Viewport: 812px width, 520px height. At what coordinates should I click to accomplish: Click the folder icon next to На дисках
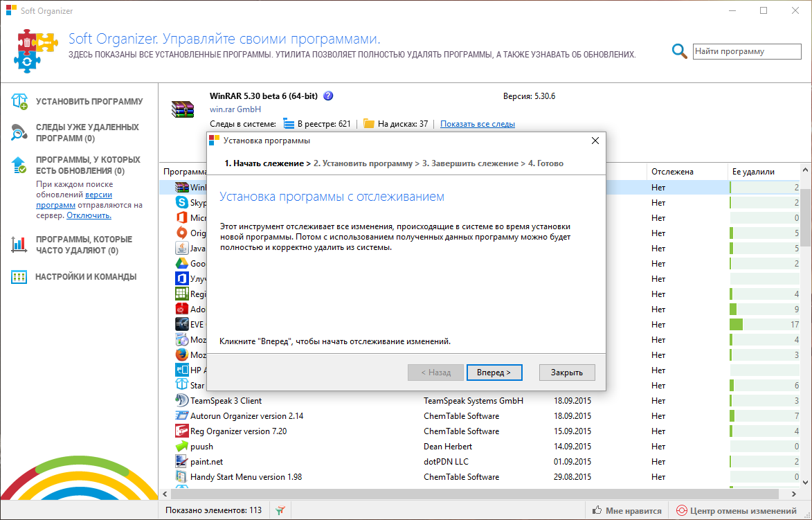click(369, 124)
